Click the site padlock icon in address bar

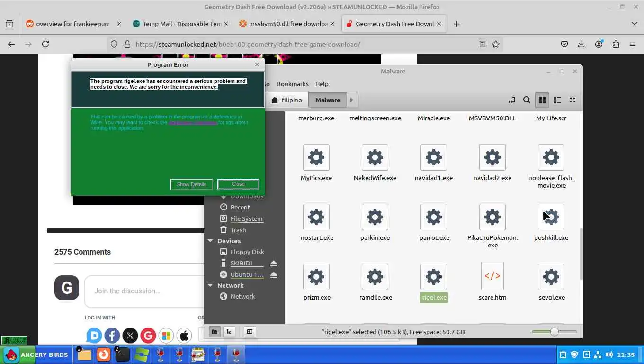(127, 44)
